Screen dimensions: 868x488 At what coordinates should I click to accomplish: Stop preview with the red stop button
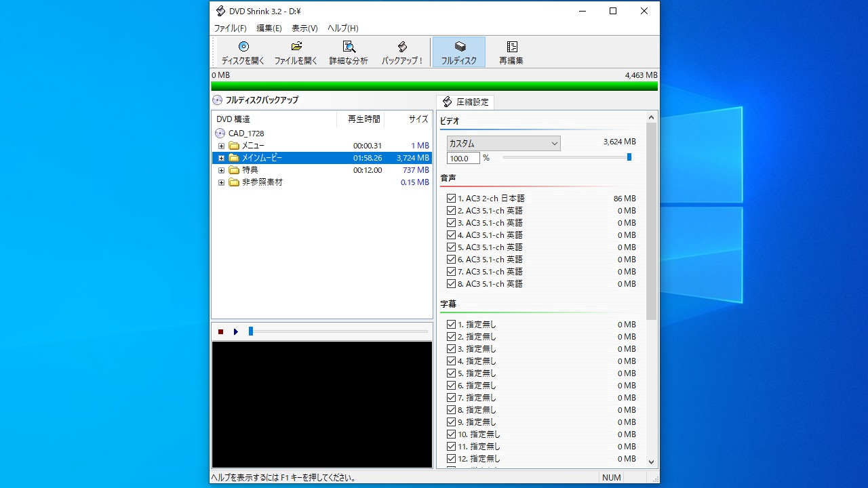220,331
